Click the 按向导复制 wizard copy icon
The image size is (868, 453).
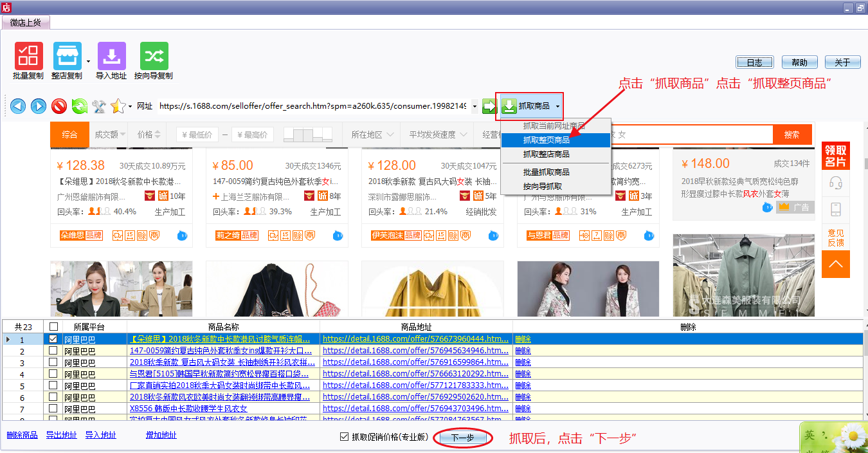(x=154, y=57)
